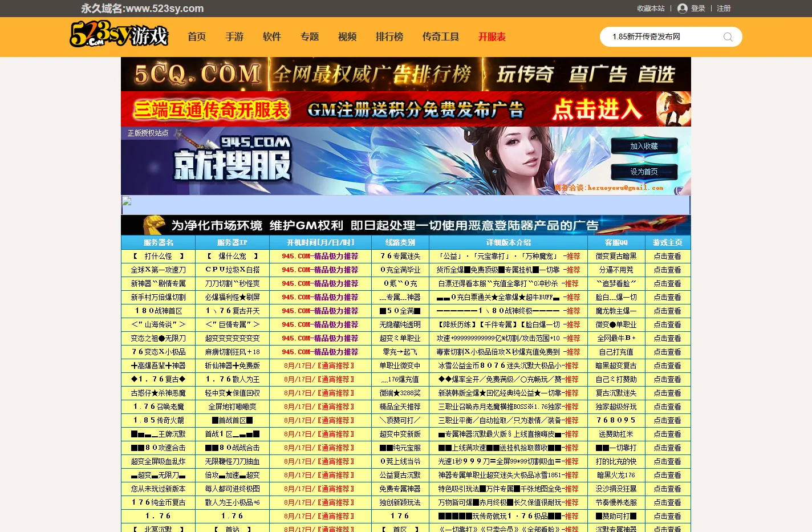Click 7 6专属迷失 route cell
The height and width of the screenshot is (532, 812).
pos(400,256)
